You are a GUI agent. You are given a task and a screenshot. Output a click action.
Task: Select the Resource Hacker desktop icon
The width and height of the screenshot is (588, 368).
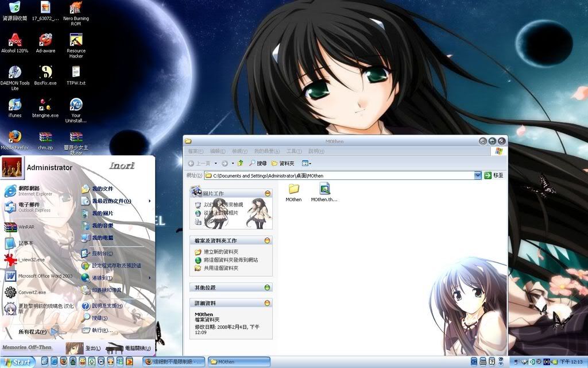[76, 46]
